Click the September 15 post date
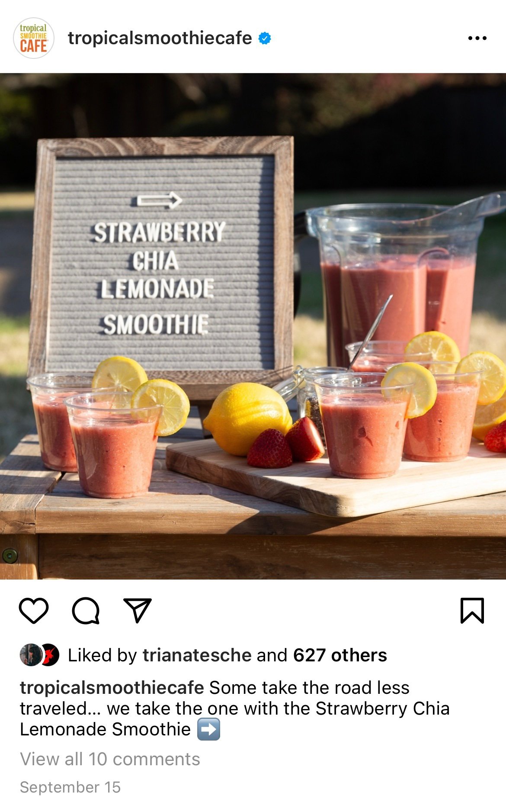The image size is (506, 812). (70, 787)
